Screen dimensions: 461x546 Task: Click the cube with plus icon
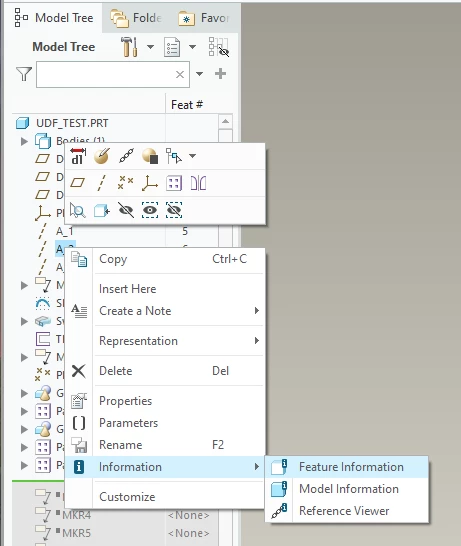pos(102,210)
